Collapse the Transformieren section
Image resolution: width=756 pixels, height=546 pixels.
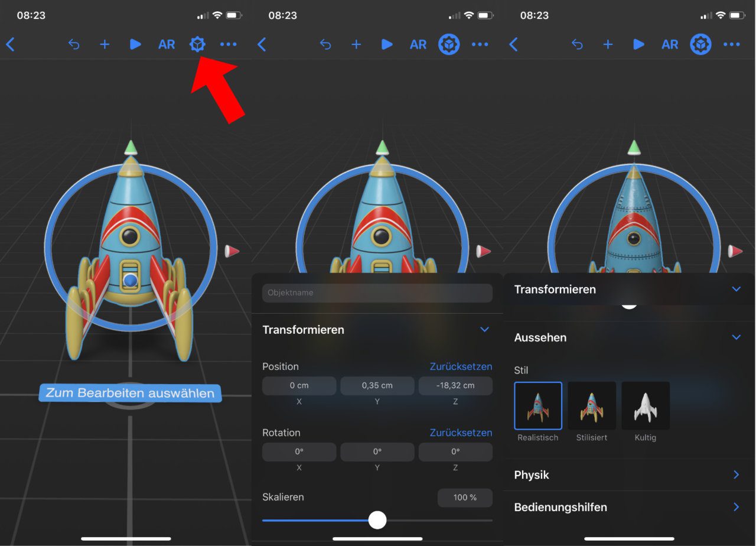click(x=736, y=289)
